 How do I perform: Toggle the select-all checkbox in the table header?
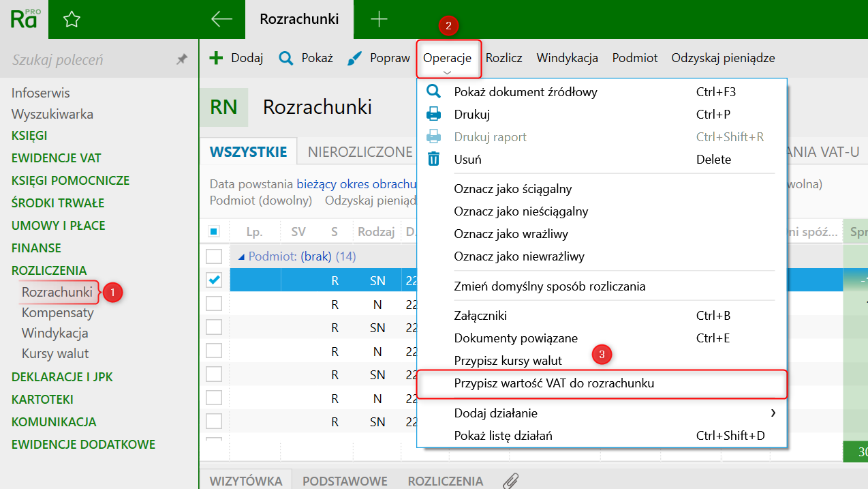coord(214,232)
